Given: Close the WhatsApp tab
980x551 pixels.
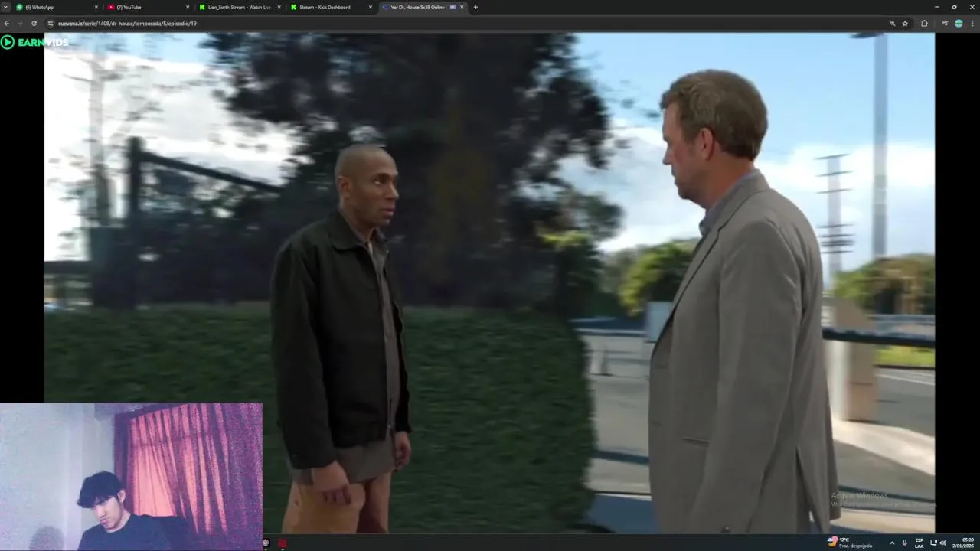Looking at the screenshot, I should [96, 7].
